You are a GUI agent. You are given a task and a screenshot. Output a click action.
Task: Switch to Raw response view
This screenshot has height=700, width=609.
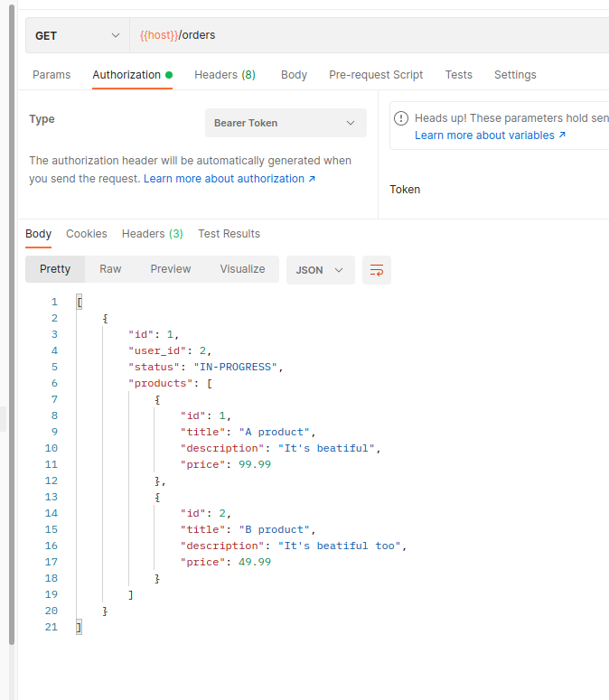pyautogui.click(x=110, y=269)
